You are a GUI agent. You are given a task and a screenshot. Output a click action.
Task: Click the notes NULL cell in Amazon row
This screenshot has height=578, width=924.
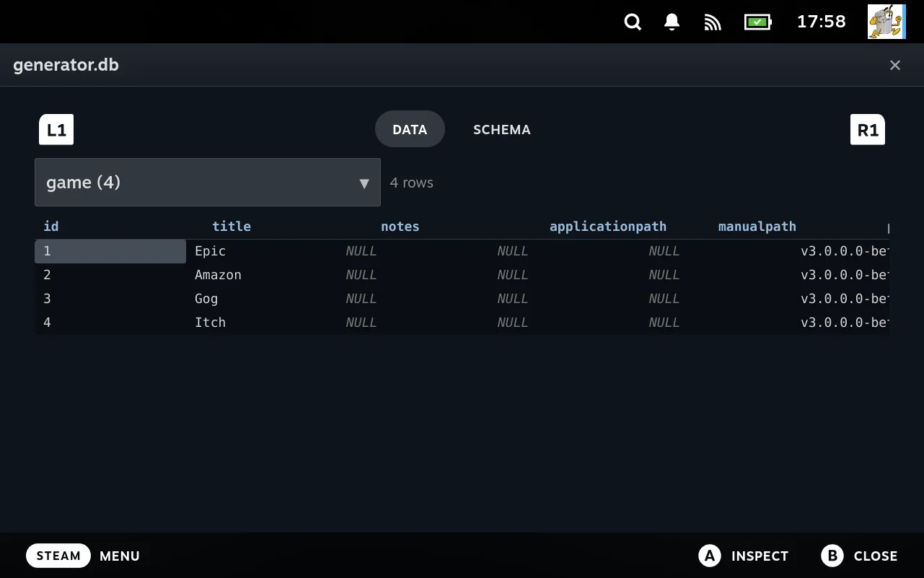[x=413, y=275]
